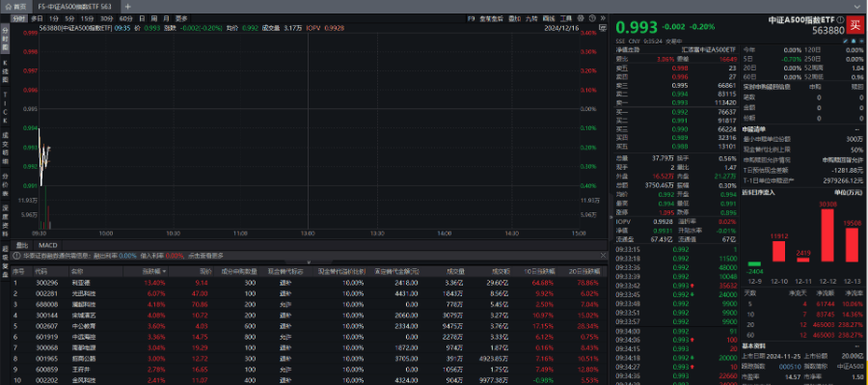The width and height of the screenshot is (868, 385).
Task: Select the 30分 chart period
Action: [x=106, y=18]
